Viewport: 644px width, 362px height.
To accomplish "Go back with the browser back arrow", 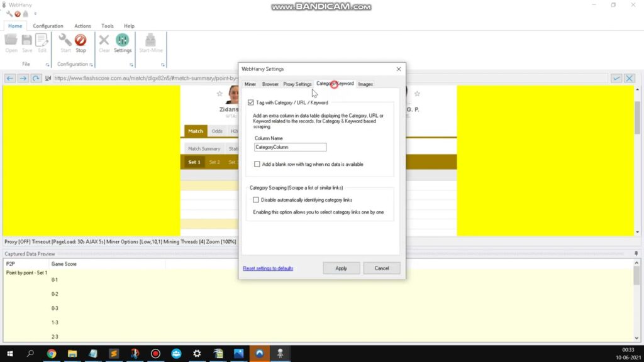I will point(10,78).
